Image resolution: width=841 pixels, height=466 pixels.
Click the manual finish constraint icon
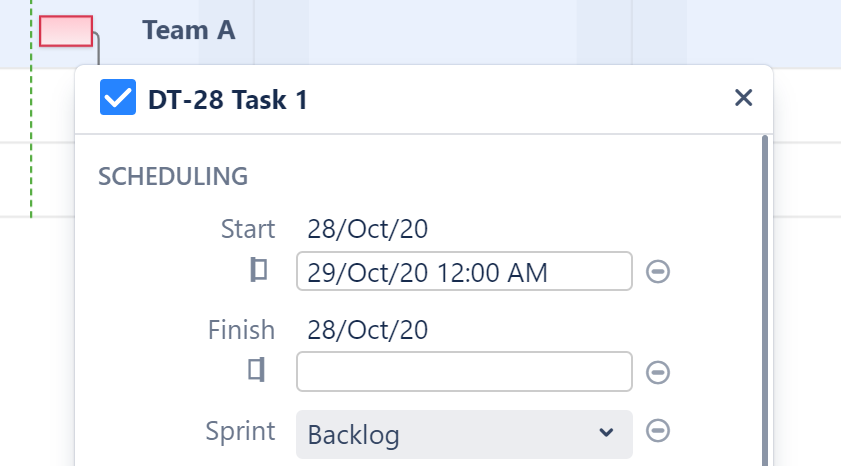[257, 371]
